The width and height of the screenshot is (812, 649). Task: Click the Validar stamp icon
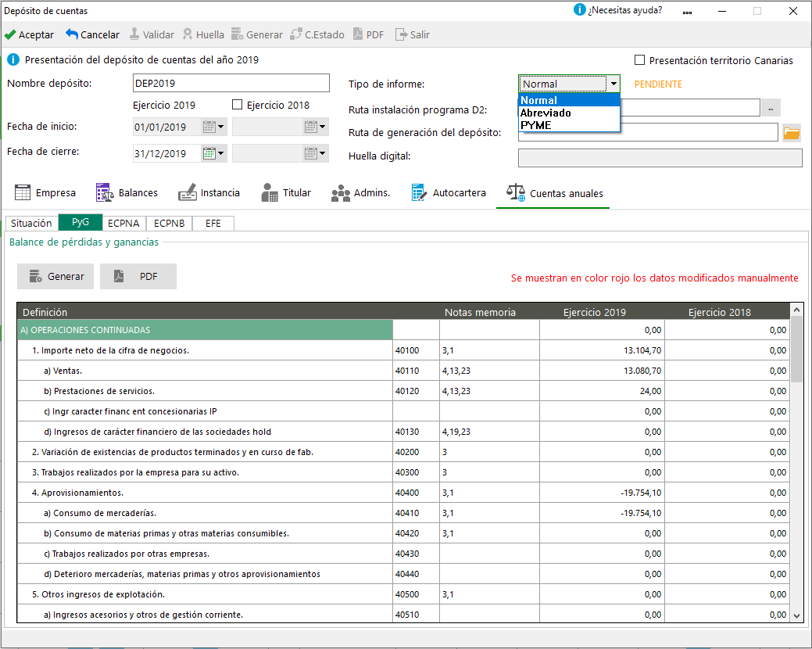tap(134, 34)
